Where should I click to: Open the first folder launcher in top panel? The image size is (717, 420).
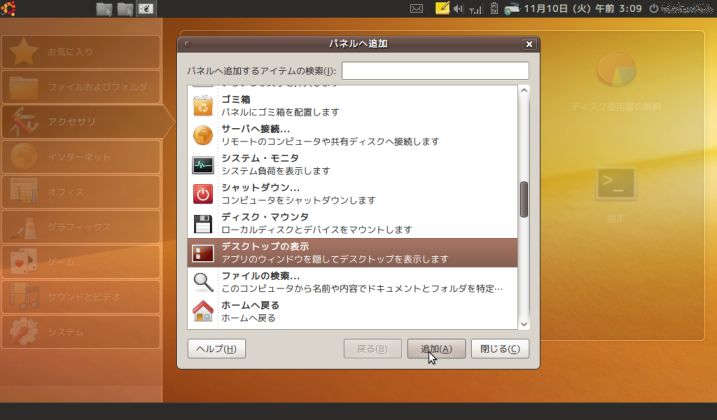104,9
